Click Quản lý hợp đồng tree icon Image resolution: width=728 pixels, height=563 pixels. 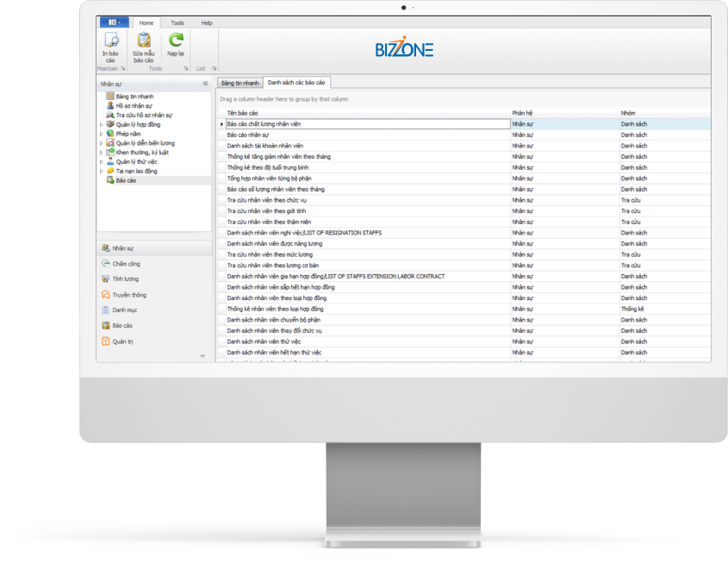tap(110, 124)
